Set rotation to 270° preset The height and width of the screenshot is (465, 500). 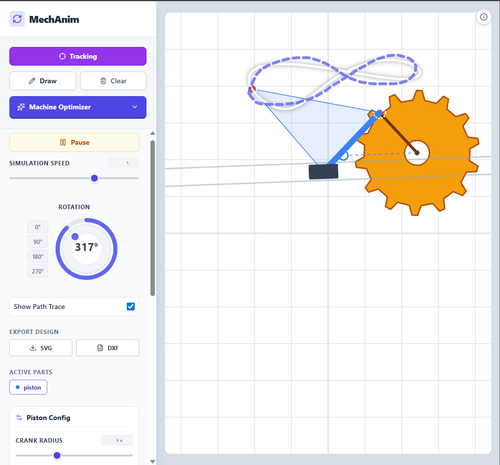[38, 271]
